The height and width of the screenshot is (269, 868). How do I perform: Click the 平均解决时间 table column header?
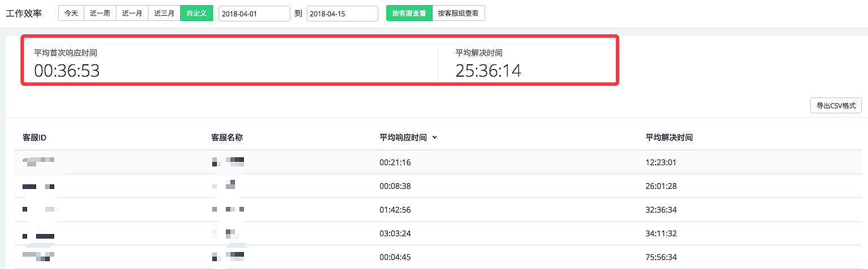pos(669,138)
